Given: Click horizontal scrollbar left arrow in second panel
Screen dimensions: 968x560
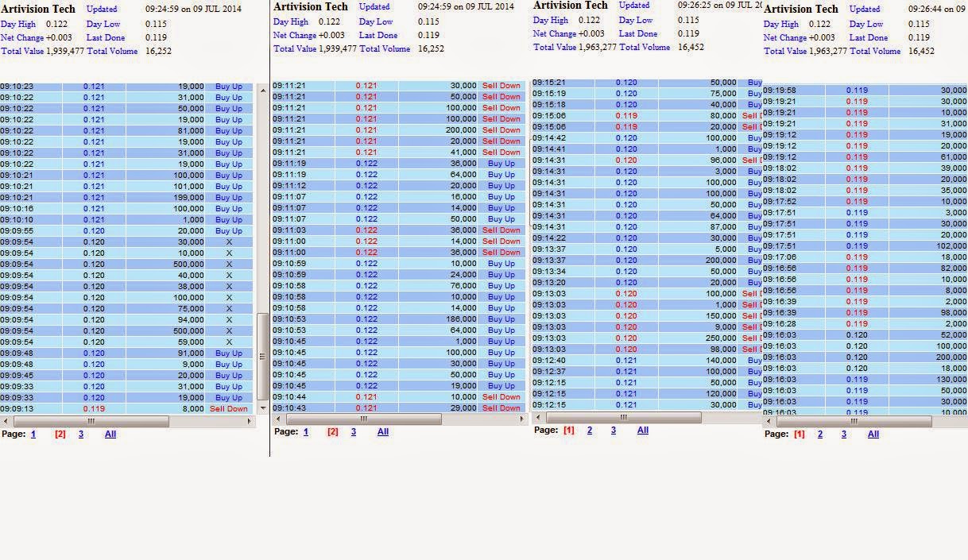Looking at the screenshot, I should 278,419.
